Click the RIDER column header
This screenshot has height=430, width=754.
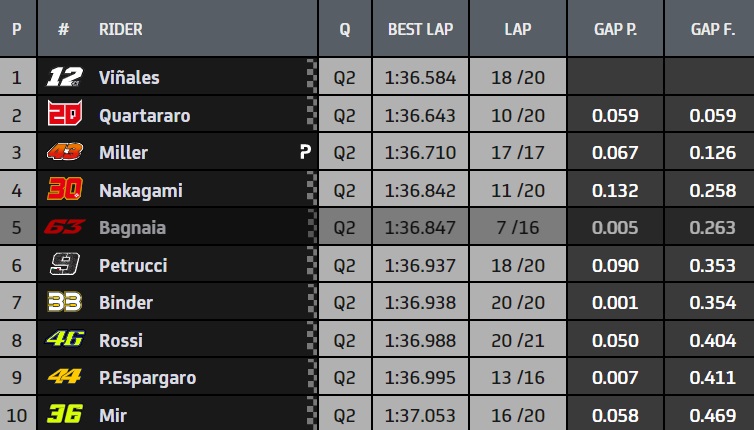(121, 29)
